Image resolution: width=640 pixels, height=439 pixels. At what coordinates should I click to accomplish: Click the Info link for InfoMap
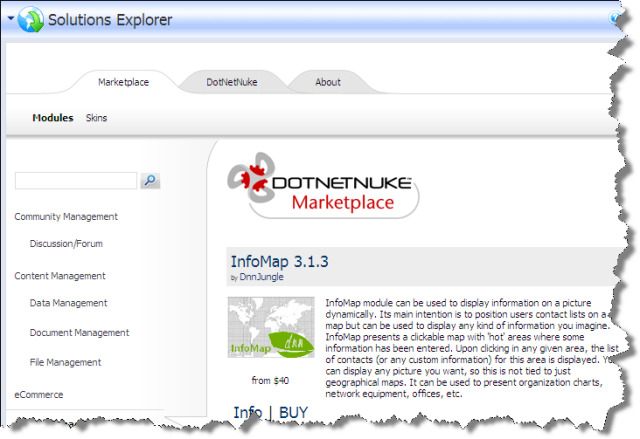point(248,412)
